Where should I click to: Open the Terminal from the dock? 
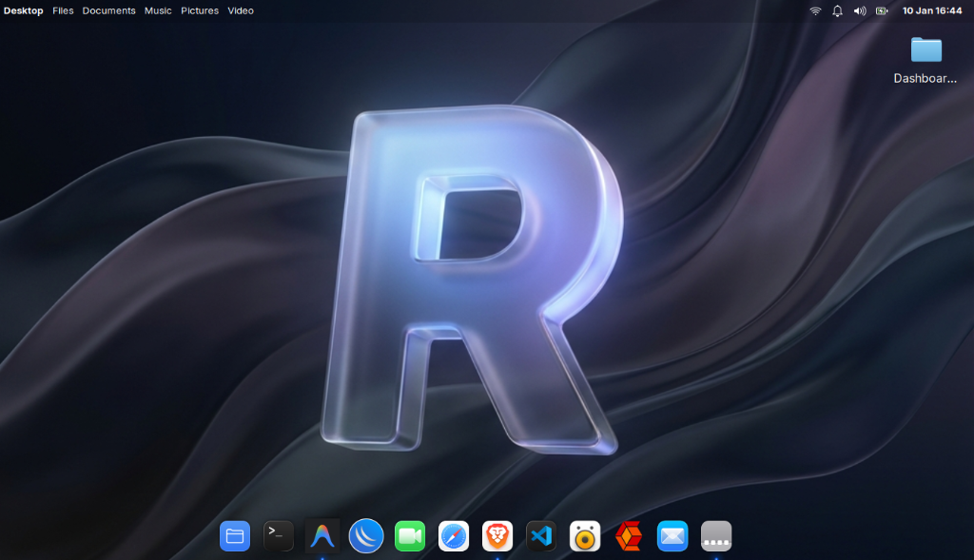coord(278,535)
